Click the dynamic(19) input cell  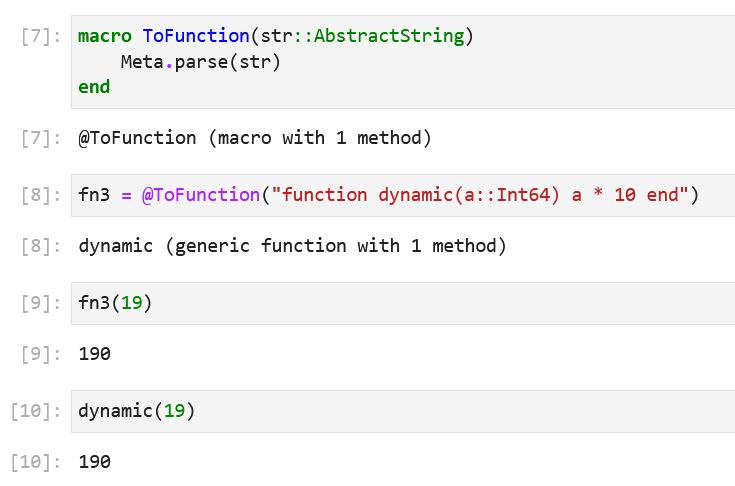pos(400,411)
